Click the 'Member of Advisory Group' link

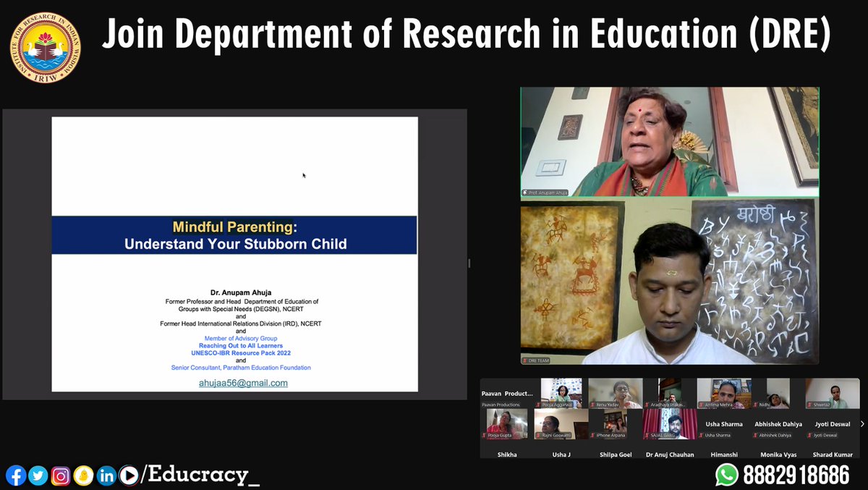[x=241, y=338]
